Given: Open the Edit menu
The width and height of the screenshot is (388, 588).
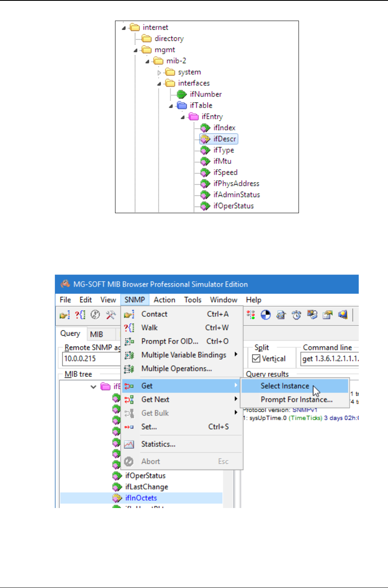Looking at the screenshot, I should click(86, 300).
